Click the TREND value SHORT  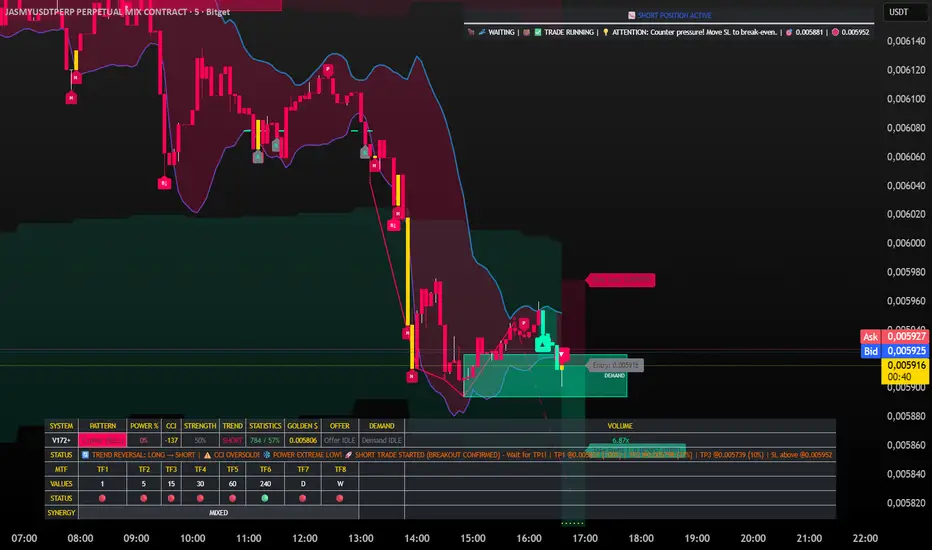tap(232, 441)
